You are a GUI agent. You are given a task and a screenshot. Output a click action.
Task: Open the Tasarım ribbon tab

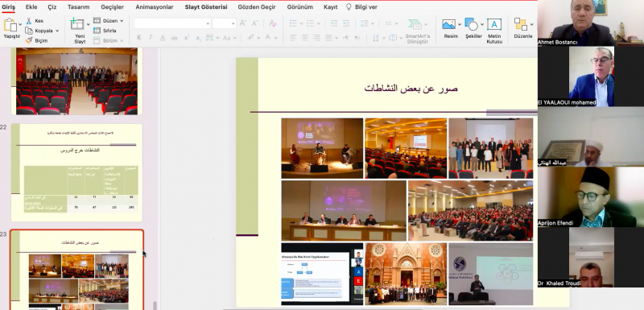78,7
